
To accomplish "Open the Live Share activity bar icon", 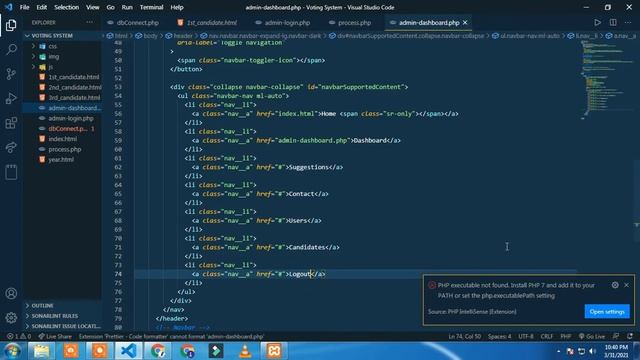I will click(x=11, y=147).
